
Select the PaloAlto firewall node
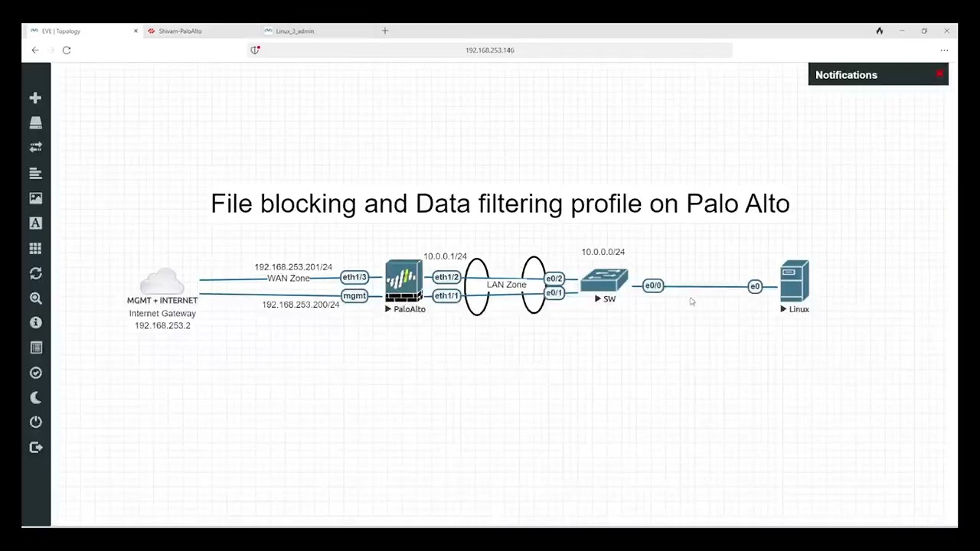pos(403,282)
